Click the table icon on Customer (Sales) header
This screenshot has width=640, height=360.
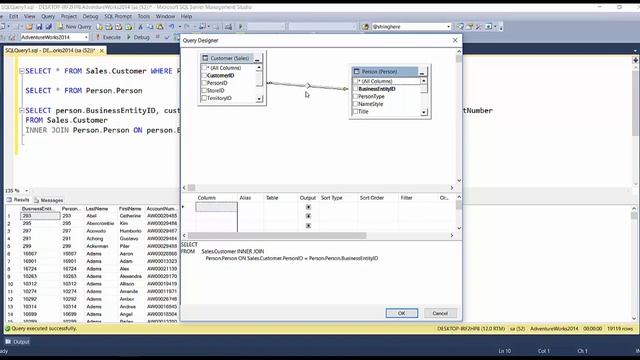[205, 58]
